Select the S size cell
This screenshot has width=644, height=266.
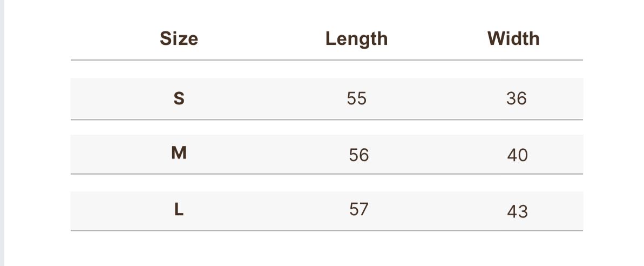pos(179,99)
